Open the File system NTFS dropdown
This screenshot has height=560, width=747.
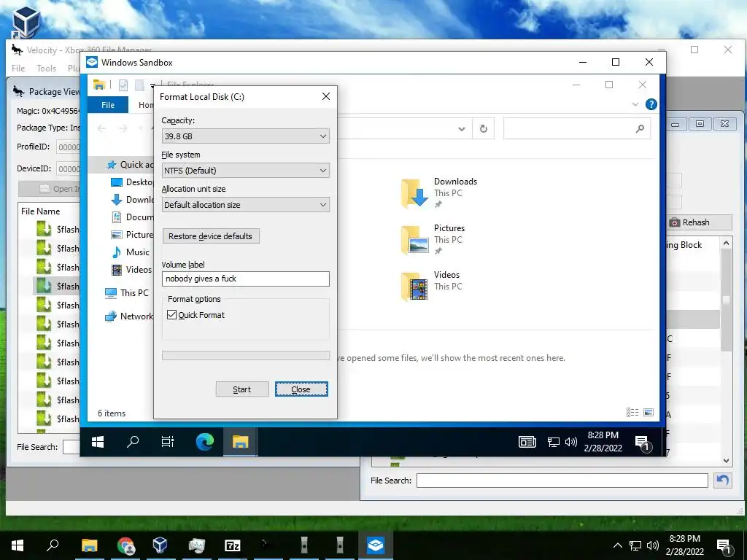[245, 171]
